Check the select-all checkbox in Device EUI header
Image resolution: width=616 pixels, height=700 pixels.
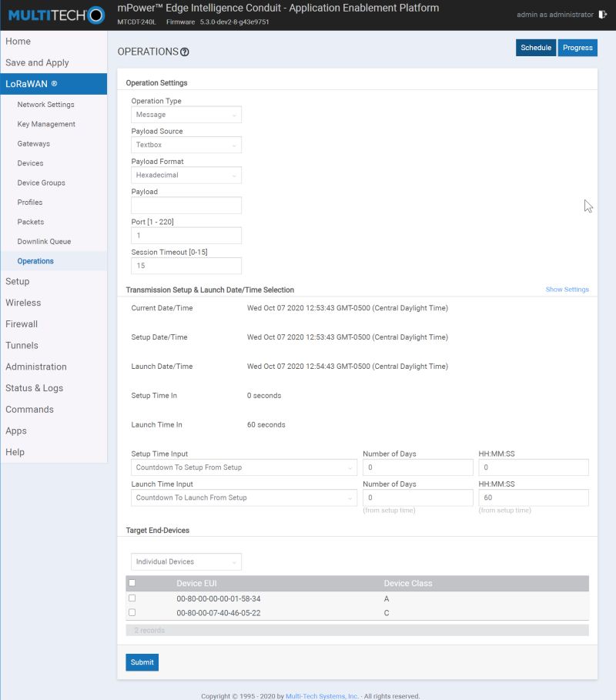(x=132, y=583)
